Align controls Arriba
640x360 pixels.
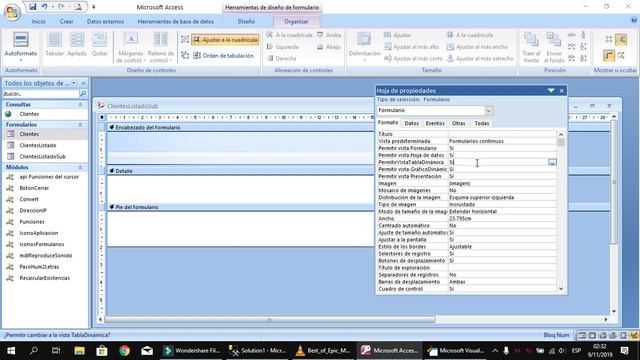pyautogui.click(x=329, y=35)
